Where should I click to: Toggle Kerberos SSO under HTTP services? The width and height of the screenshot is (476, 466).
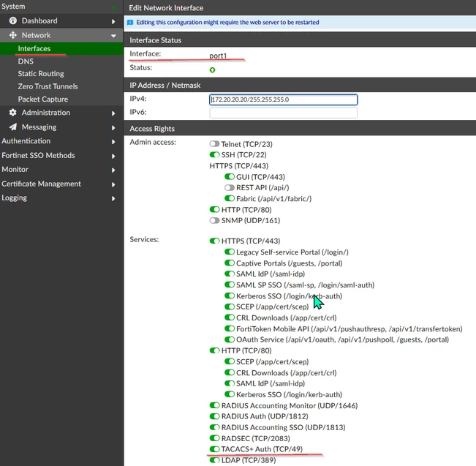230,394
